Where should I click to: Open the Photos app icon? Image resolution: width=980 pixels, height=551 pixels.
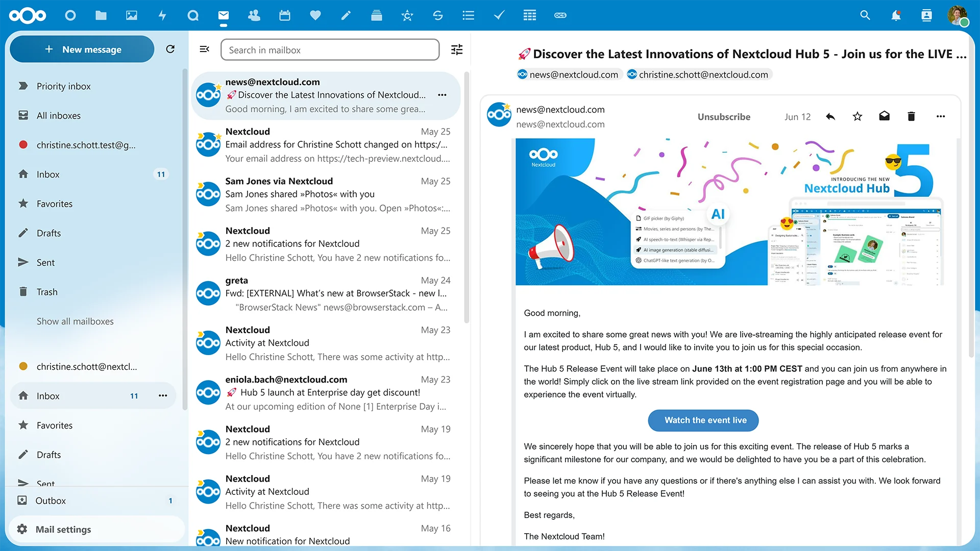(132, 15)
